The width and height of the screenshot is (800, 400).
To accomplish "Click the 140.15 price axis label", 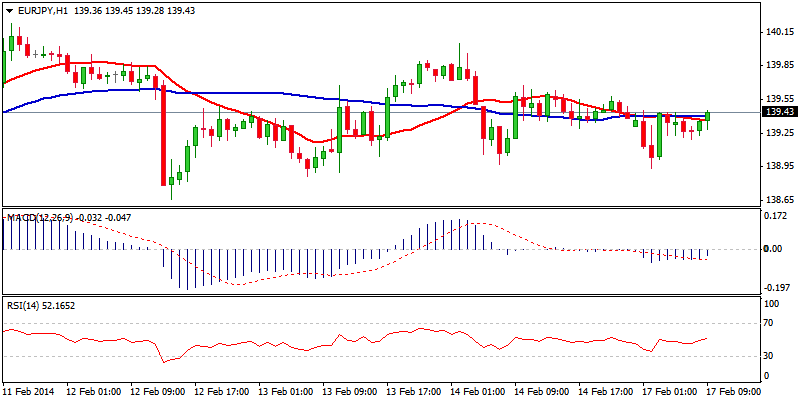I will tap(782, 32).
